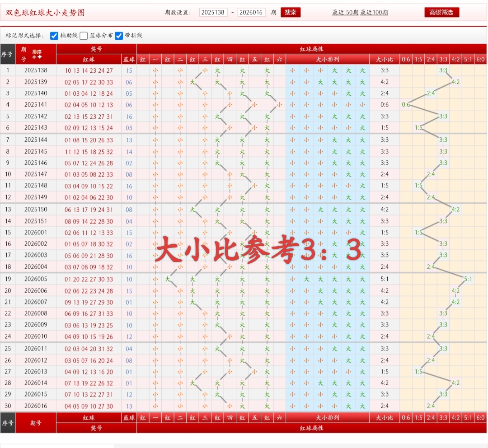View the 最近50期 recent periods link
Viewport: 488px width, 448px height.
click(345, 13)
